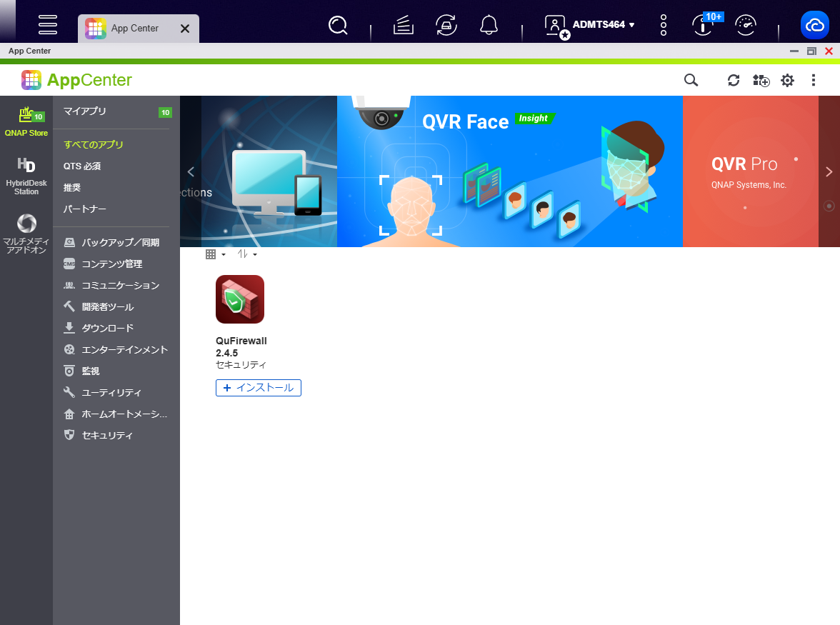Expand the grid view mode dropdown
This screenshot has width=840, height=625.
click(216, 254)
